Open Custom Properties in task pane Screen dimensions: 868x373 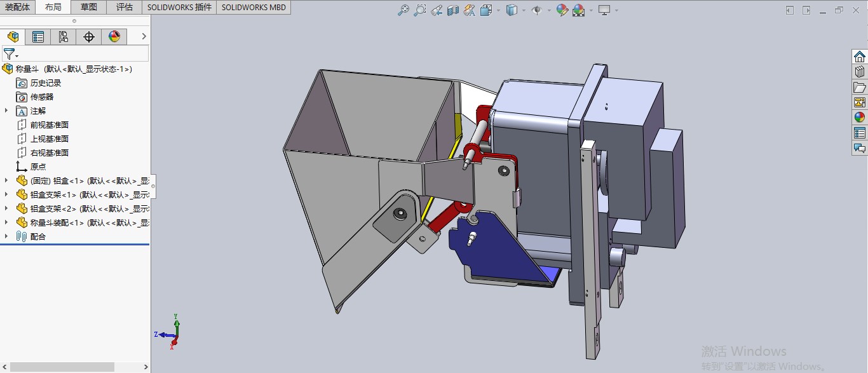pos(860,133)
